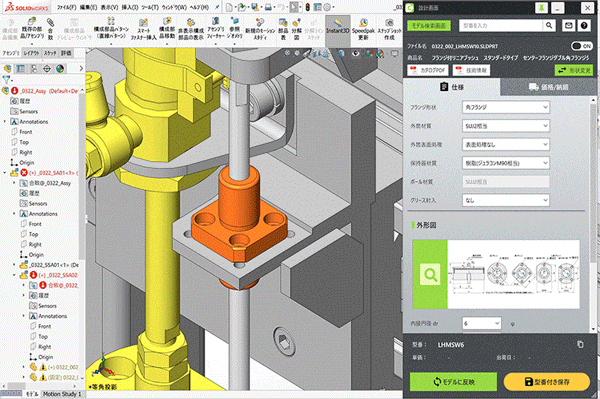
Task: Open the catalog PDF button
Action: tap(427, 70)
